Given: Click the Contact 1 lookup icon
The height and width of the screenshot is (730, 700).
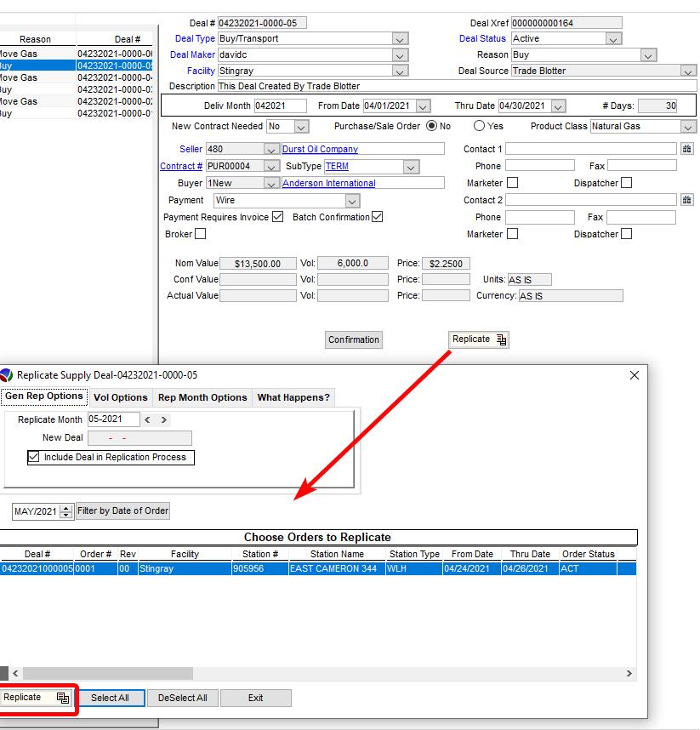Looking at the screenshot, I should (x=686, y=149).
